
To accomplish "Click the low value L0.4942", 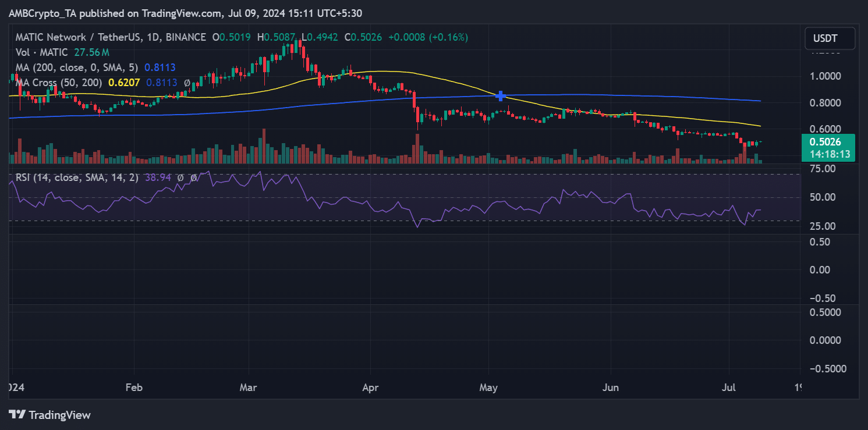I will (321, 37).
